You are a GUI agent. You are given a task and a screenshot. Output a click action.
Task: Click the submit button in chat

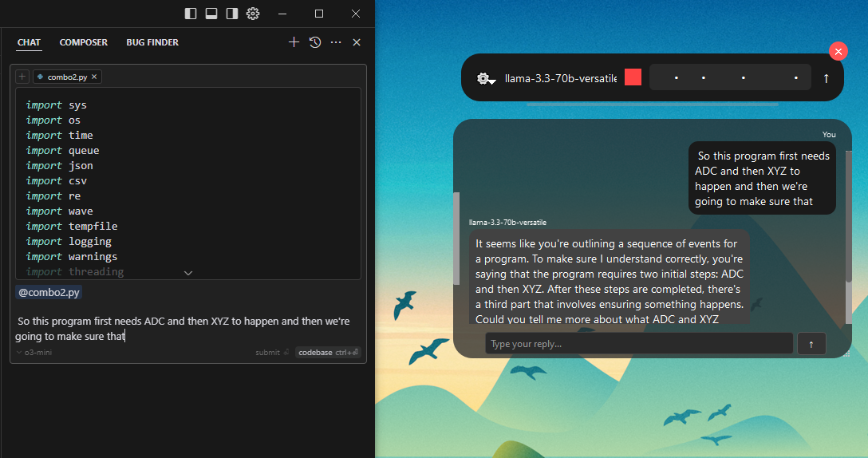pyautogui.click(x=272, y=352)
